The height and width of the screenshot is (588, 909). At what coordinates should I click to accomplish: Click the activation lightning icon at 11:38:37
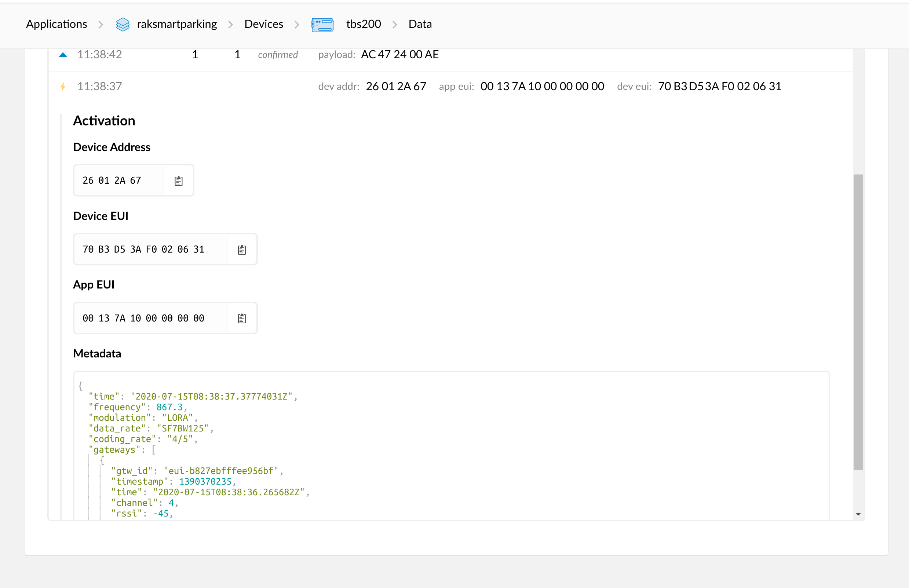pyautogui.click(x=63, y=87)
